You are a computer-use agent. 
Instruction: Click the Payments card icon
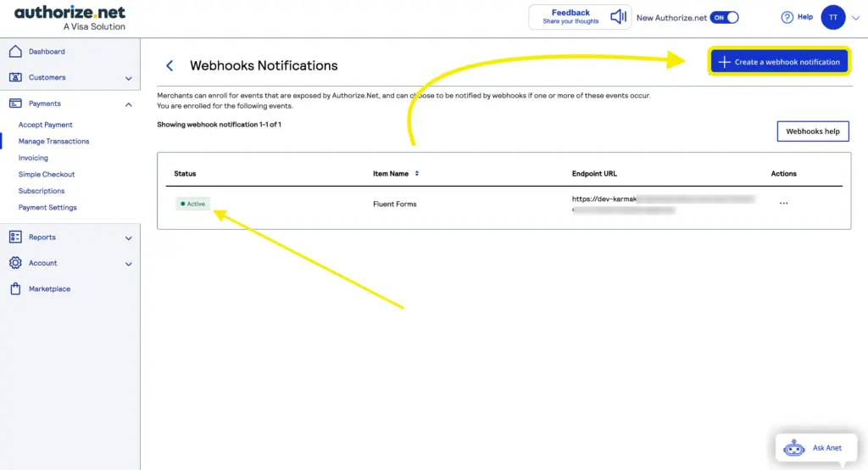15,104
